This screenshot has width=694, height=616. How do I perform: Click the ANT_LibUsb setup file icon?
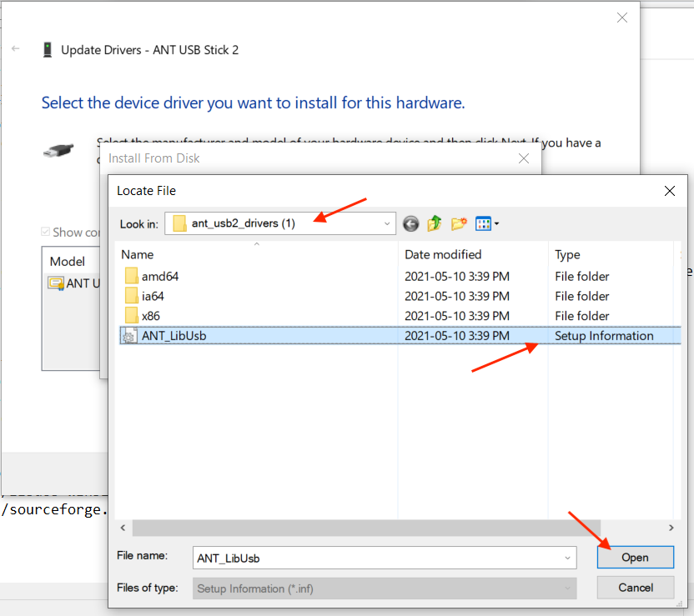point(129,336)
